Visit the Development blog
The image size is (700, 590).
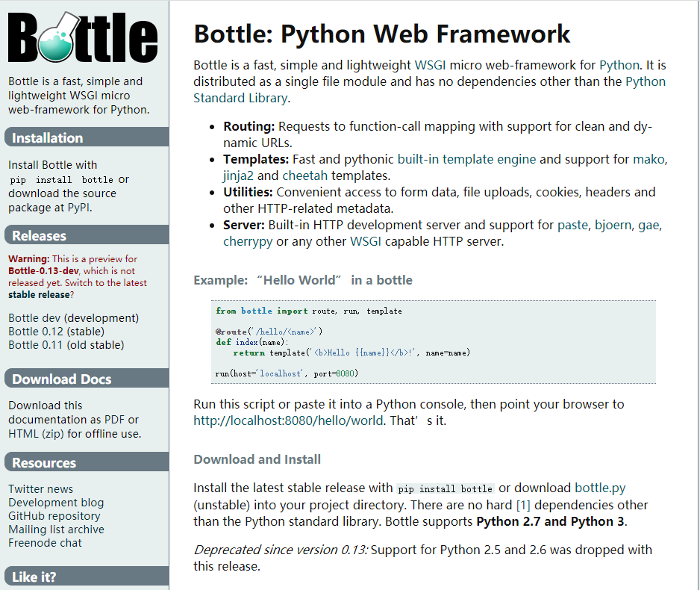point(55,502)
